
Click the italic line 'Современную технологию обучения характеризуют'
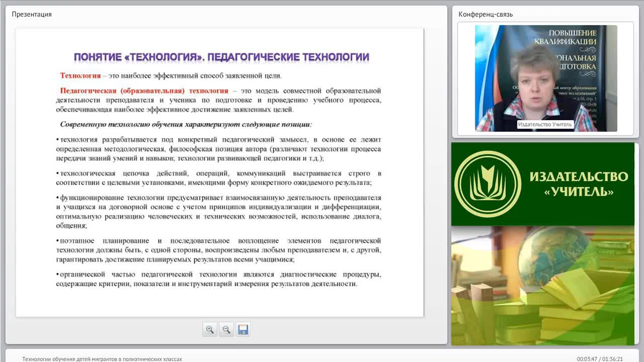pyautogui.click(x=186, y=124)
